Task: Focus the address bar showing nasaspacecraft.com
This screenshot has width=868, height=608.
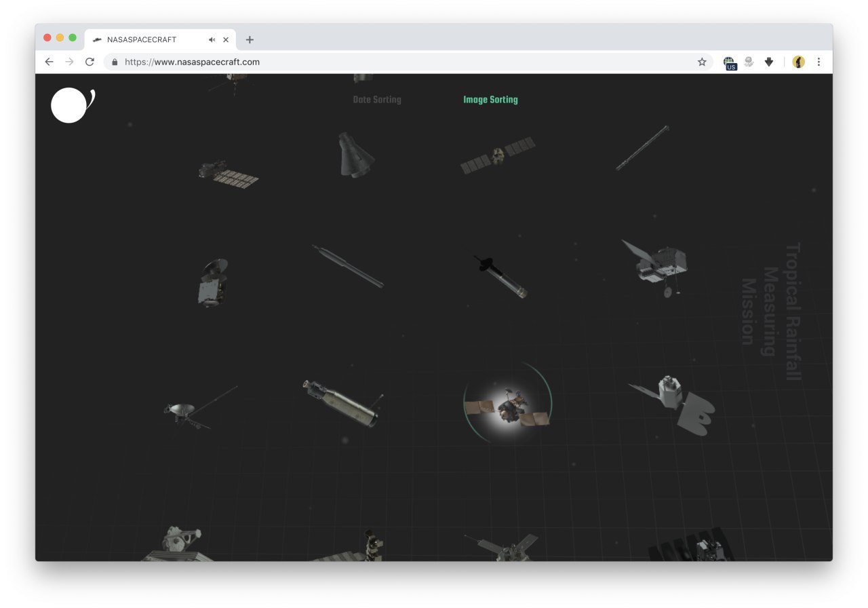Action: point(408,62)
